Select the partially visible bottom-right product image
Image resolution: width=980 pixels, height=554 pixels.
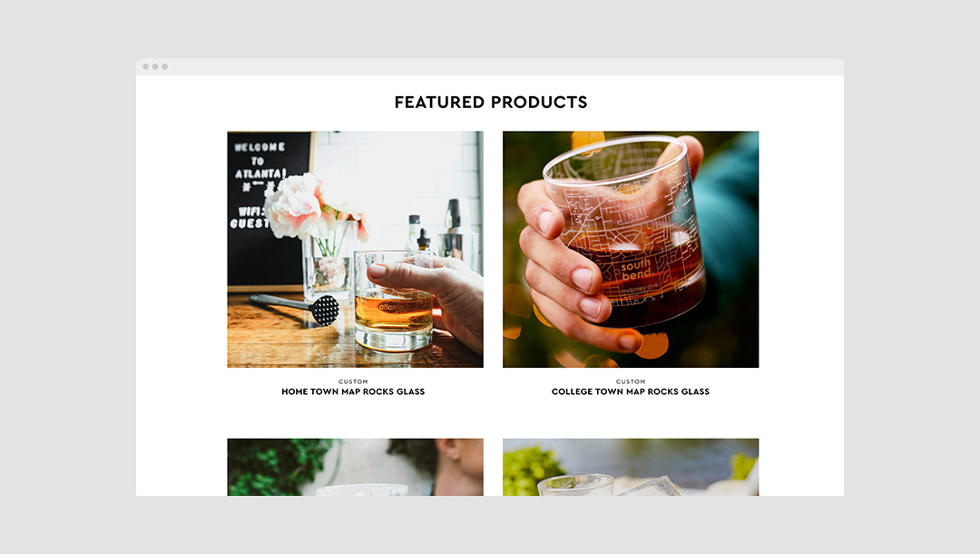[631, 467]
